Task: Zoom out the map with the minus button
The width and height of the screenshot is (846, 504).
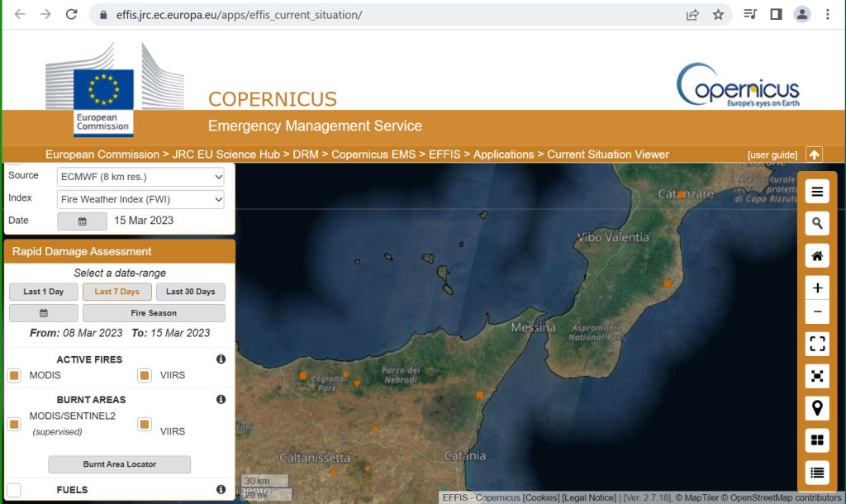Action: 817,311
